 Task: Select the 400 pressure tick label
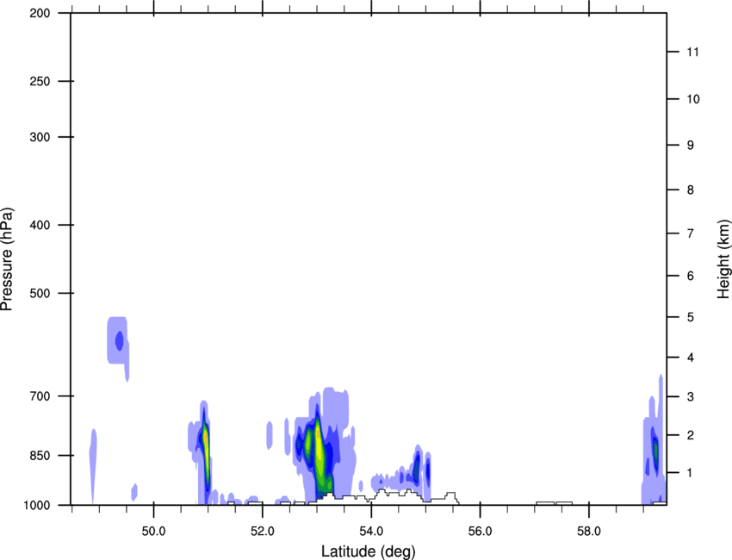coord(40,225)
